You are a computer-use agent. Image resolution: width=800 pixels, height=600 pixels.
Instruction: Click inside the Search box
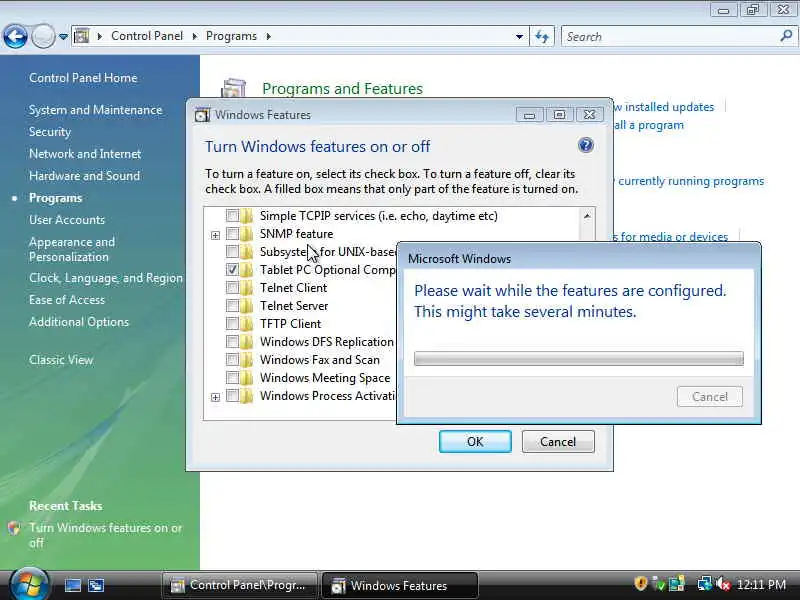click(x=668, y=37)
